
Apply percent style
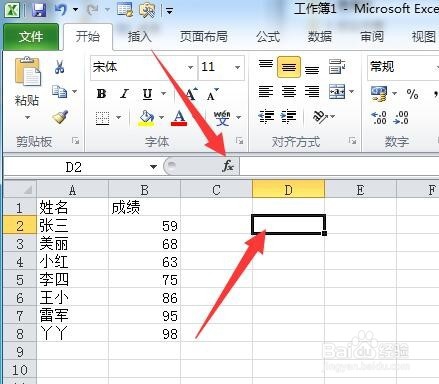pyautogui.click(x=412, y=94)
